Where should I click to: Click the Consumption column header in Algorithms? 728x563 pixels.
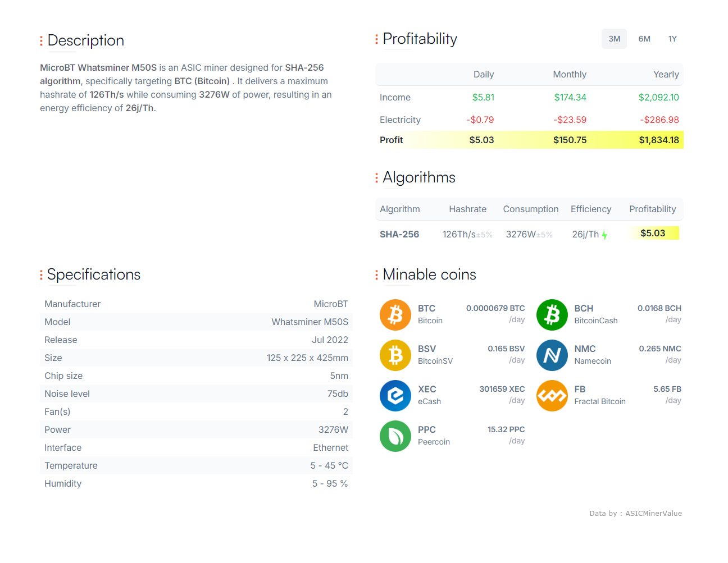coord(531,209)
